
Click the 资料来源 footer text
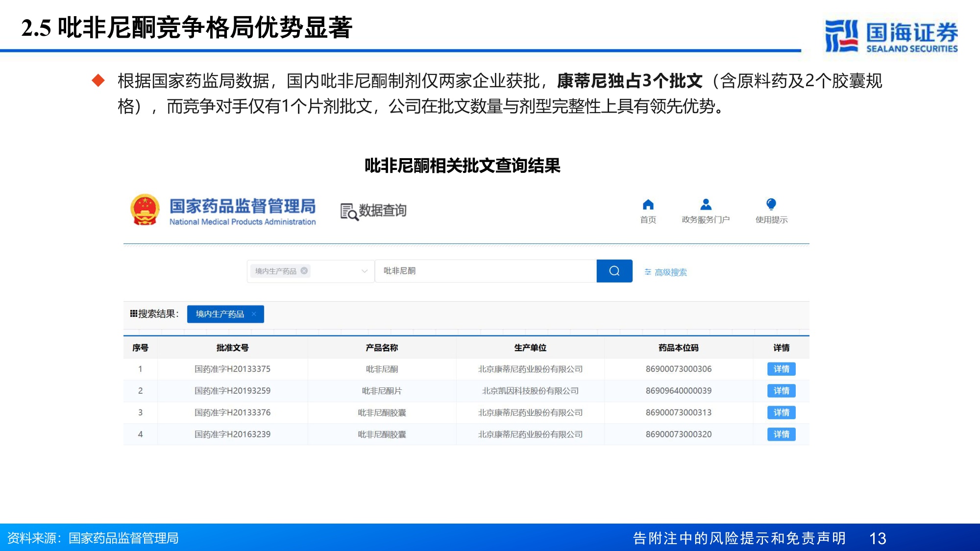tap(93, 538)
